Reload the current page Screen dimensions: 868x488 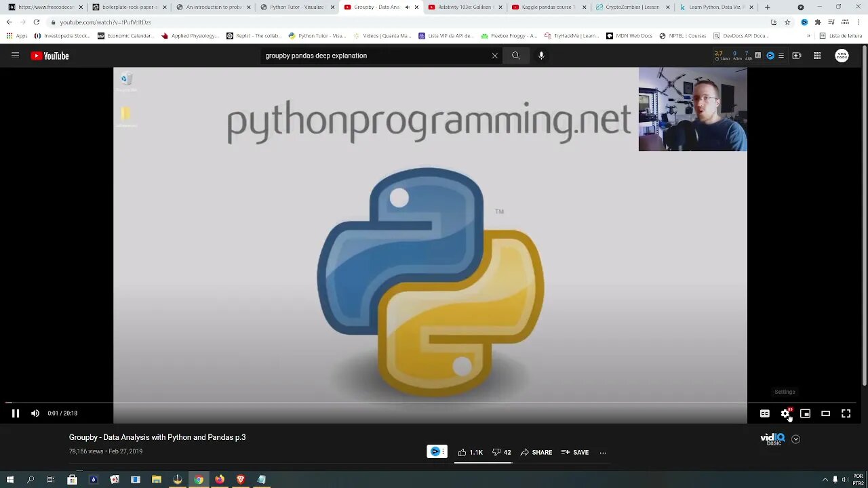[37, 22]
